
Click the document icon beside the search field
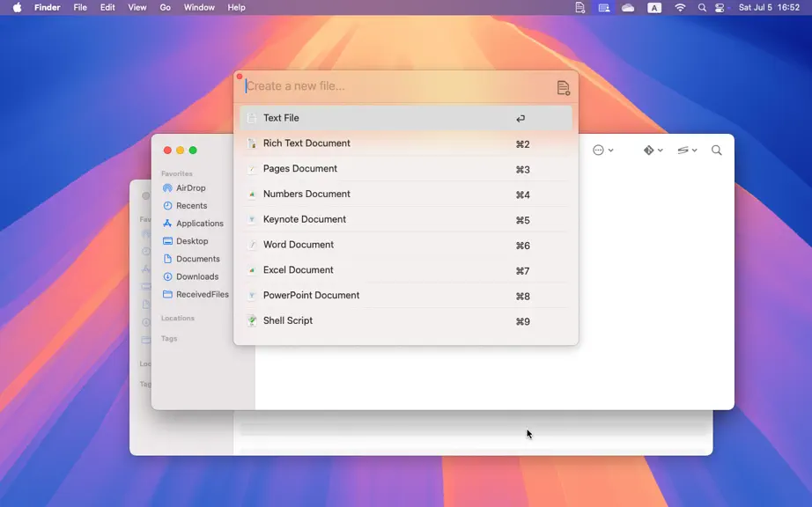(x=563, y=88)
